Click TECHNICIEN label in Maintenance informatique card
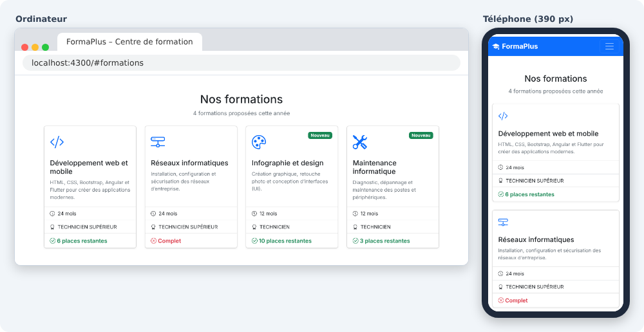This screenshot has height=332, width=644. click(375, 227)
